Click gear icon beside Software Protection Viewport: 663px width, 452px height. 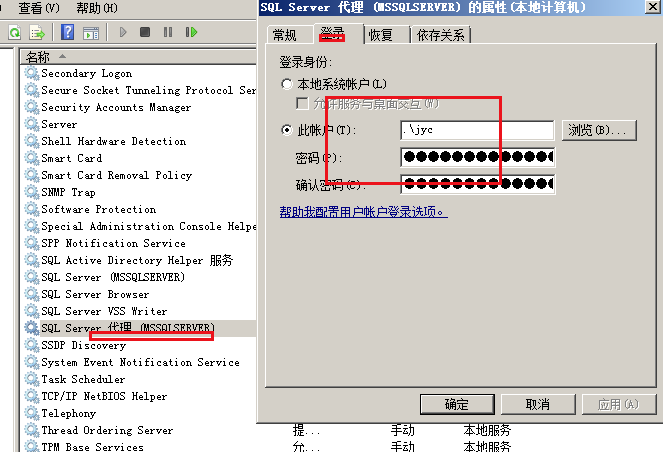coord(32,209)
